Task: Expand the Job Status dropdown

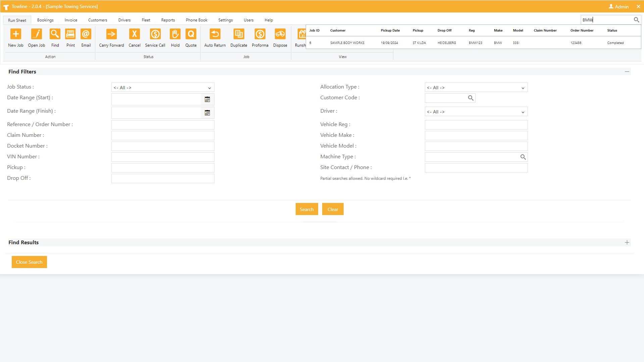Action: pos(163,88)
